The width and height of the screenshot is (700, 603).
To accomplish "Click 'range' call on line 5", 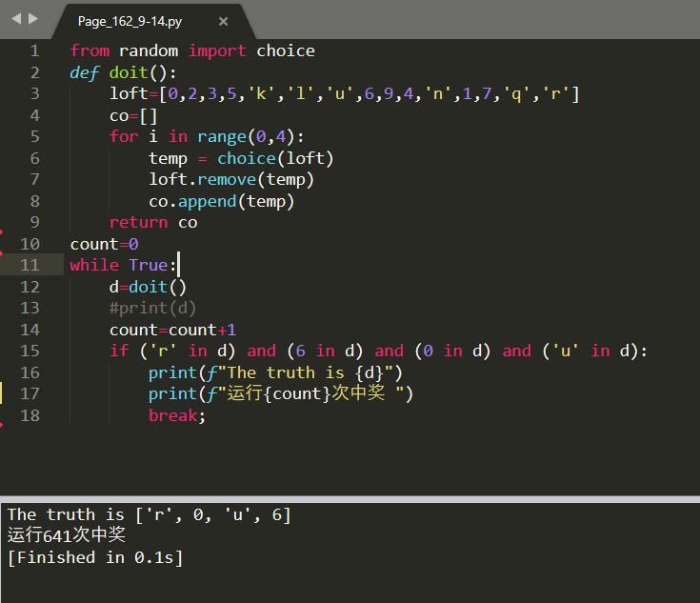I will pyautogui.click(x=222, y=136).
